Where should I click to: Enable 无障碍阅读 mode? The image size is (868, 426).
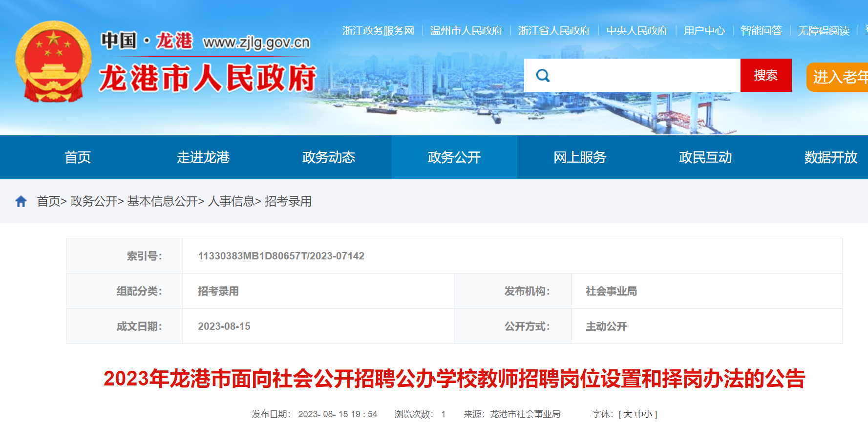pos(824,31)
